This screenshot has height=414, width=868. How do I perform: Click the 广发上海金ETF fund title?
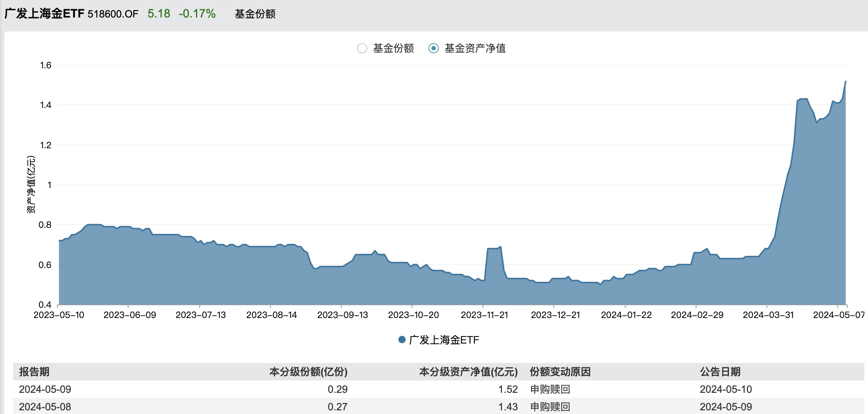pos(45,14)
